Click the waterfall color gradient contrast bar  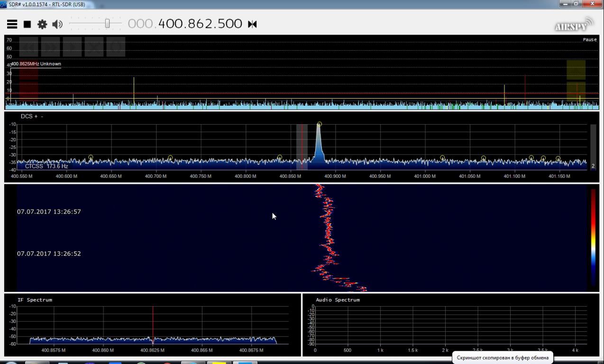(x=593, y=237)
